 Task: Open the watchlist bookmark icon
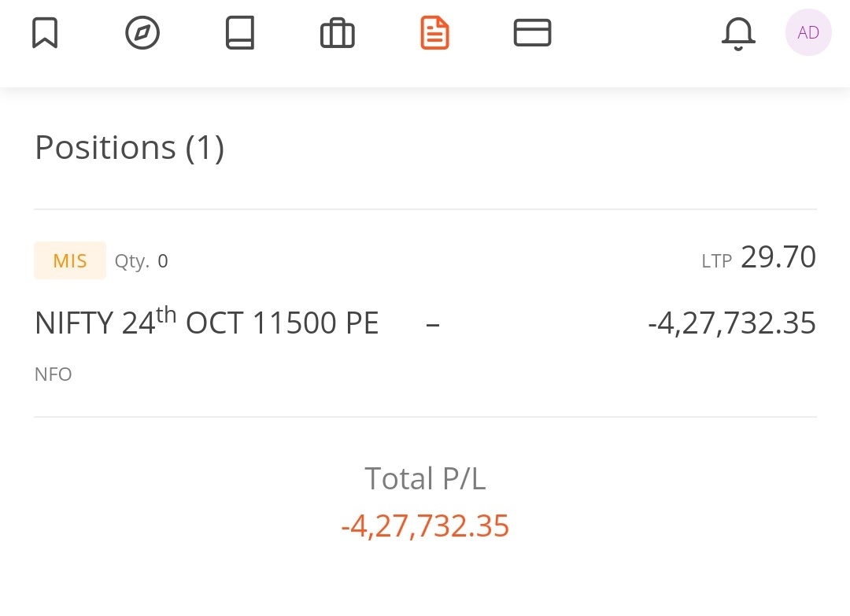click(x=44, y=32)
